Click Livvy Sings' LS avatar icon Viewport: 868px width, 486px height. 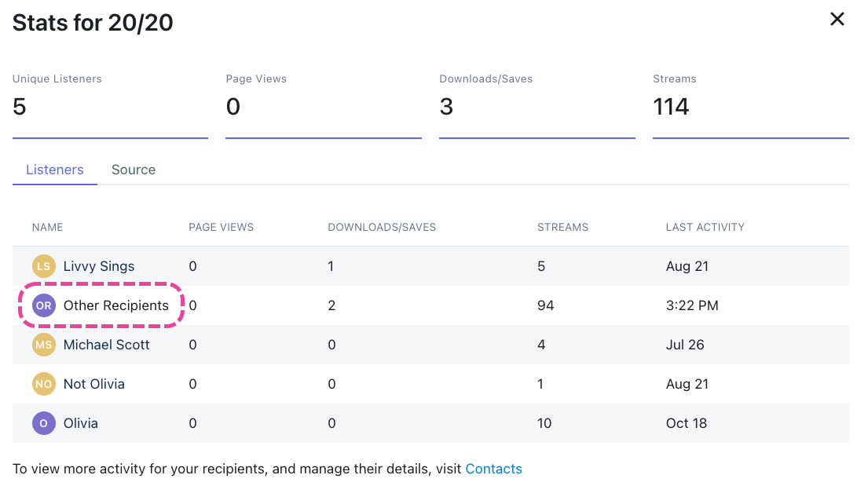43,266
